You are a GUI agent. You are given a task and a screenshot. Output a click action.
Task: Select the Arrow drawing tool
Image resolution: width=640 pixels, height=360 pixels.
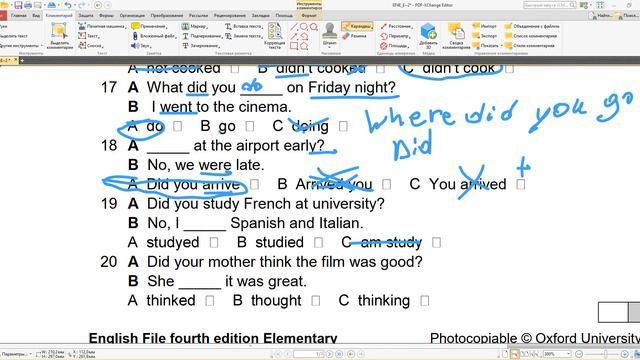tap(294, 36)
